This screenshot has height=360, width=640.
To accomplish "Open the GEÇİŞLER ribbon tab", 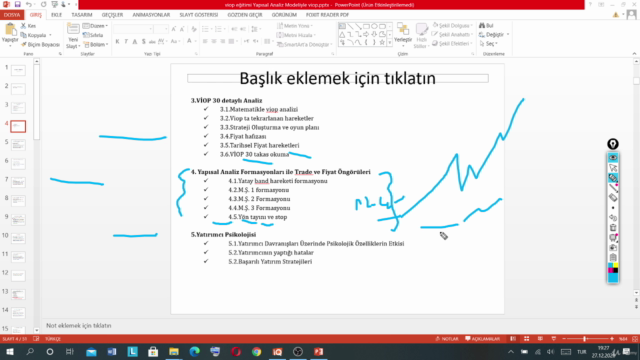I will [x=112, y=15].
